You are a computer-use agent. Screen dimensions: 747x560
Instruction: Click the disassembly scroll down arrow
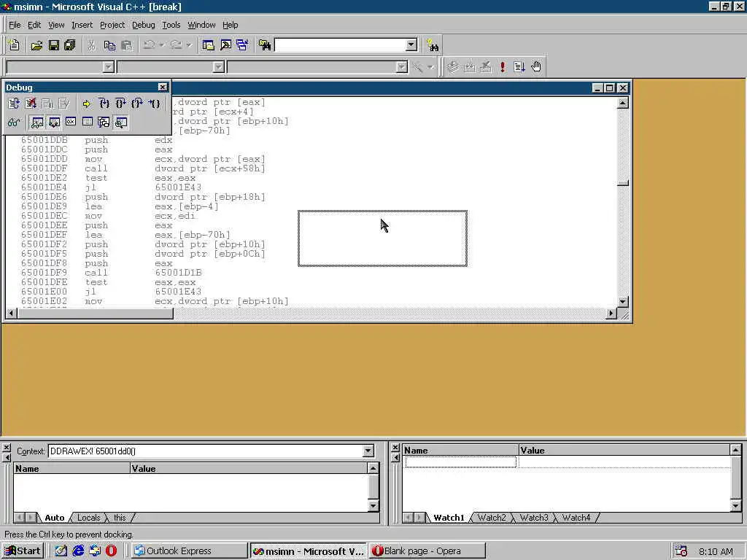623,302
